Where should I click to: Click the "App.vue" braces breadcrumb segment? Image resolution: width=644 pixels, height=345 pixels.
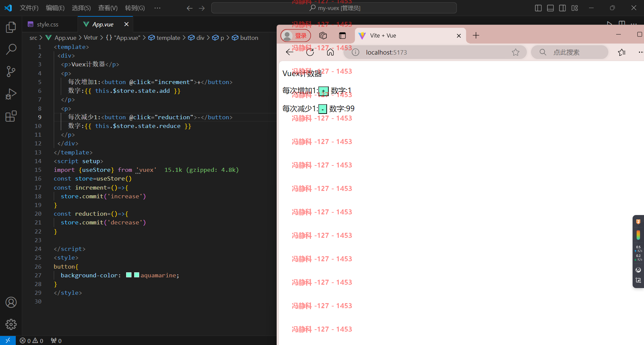(x=123, y=38)
